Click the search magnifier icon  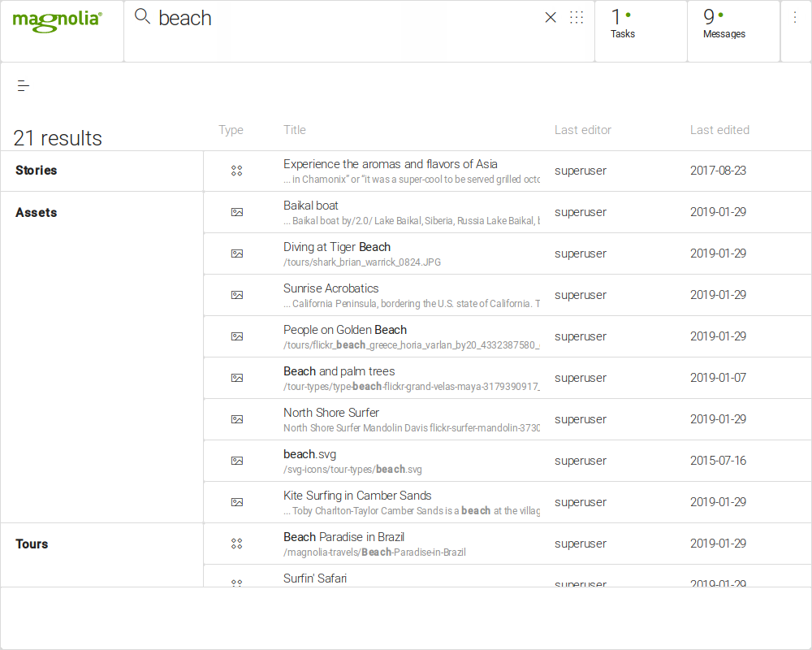tap(142, 17)
